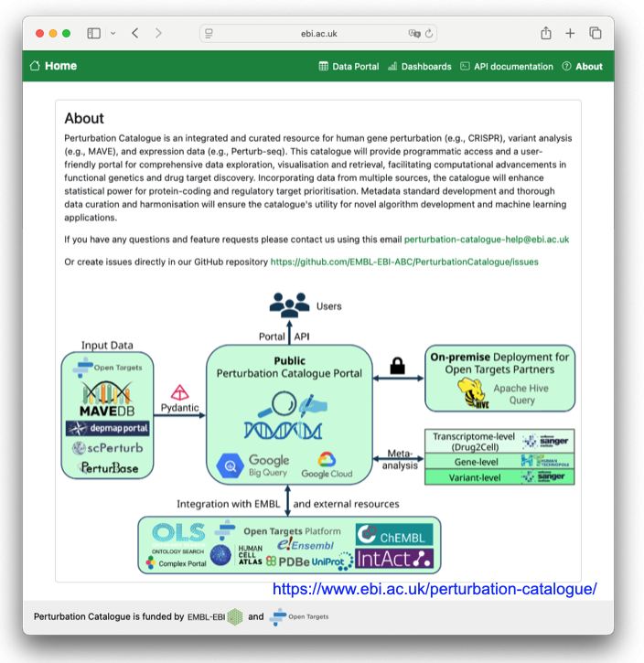Click the translate icon in address bar
644x663 pixels.
(414, 34)
